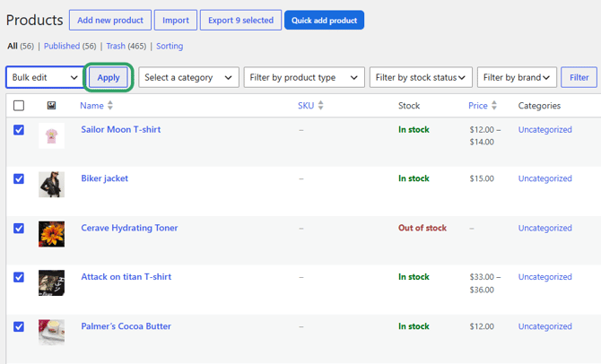
Task: Click Attack on titan T-shirt thumbnail
Action: [51, 282]
